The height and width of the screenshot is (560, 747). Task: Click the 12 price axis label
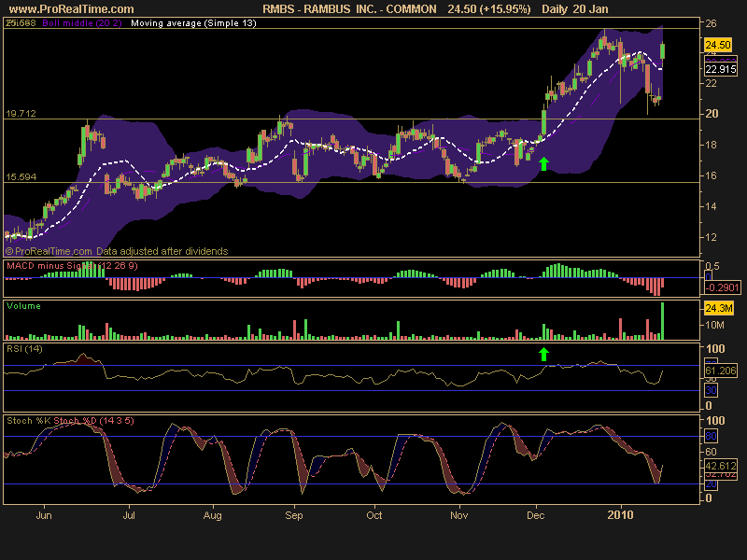[711, 237]
